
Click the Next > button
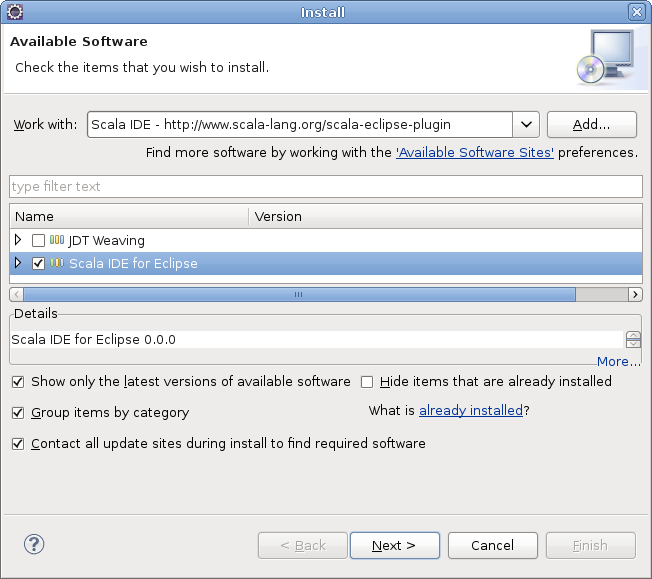point(395,545)
